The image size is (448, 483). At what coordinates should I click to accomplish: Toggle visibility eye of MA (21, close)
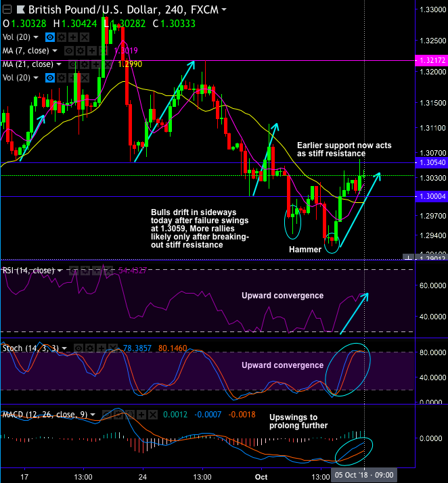pyautogui.click(x=72, y=64)
